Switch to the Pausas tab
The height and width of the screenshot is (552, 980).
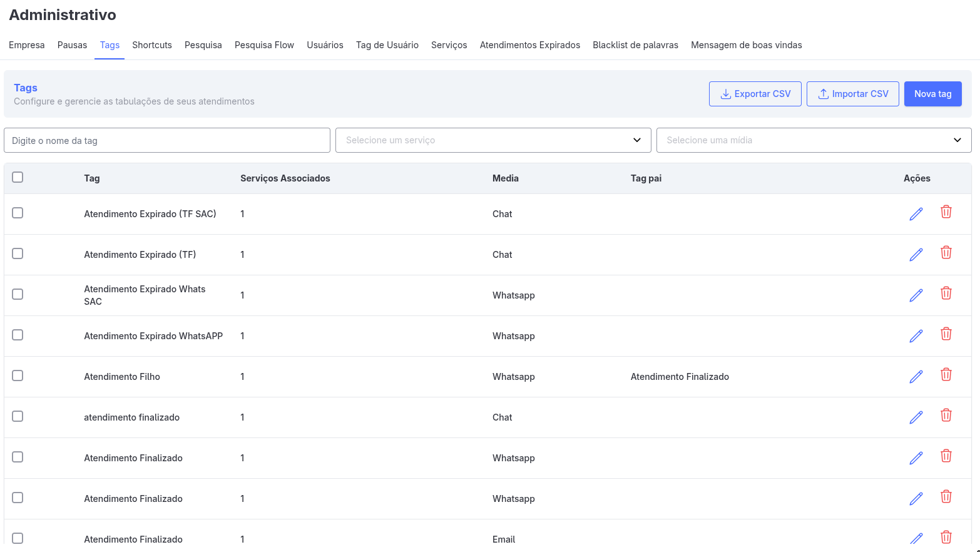72,45
